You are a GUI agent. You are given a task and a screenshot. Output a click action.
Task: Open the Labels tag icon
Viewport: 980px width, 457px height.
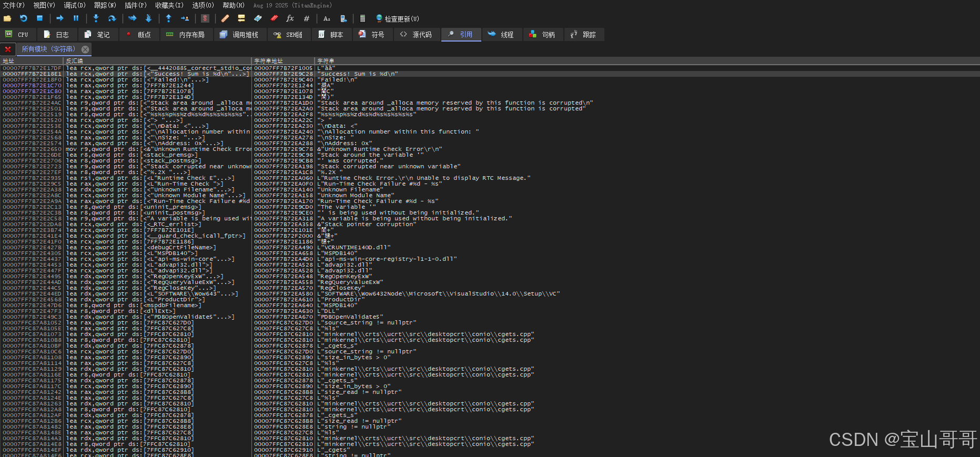click(x=258, y=18)
